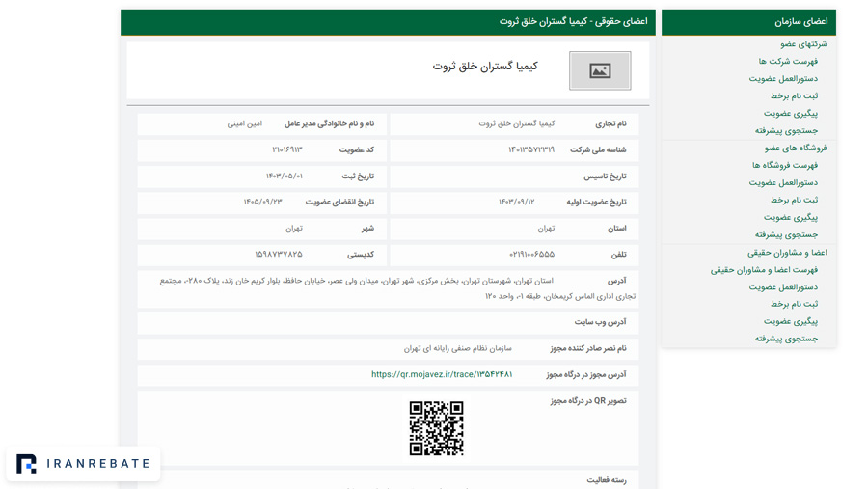Screen dimensions: 868x489
Task: Click the استان value تهران
Action: click(546, 229)
